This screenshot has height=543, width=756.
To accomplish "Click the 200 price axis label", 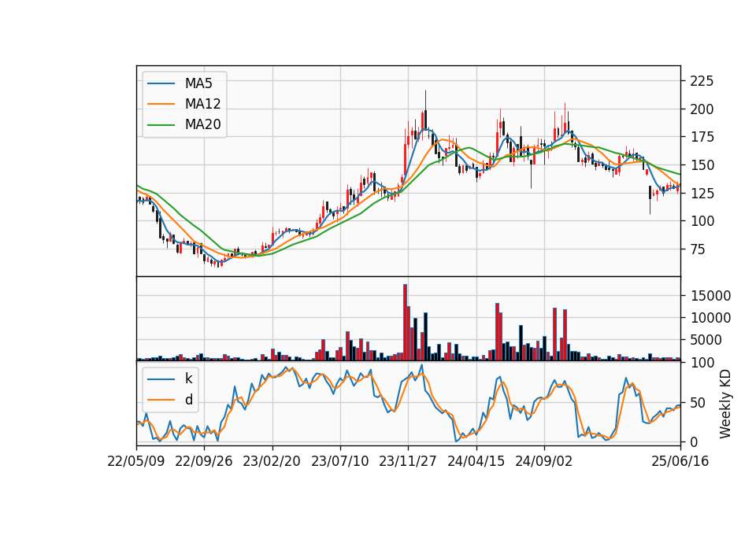I will click(x=702, y=109).
